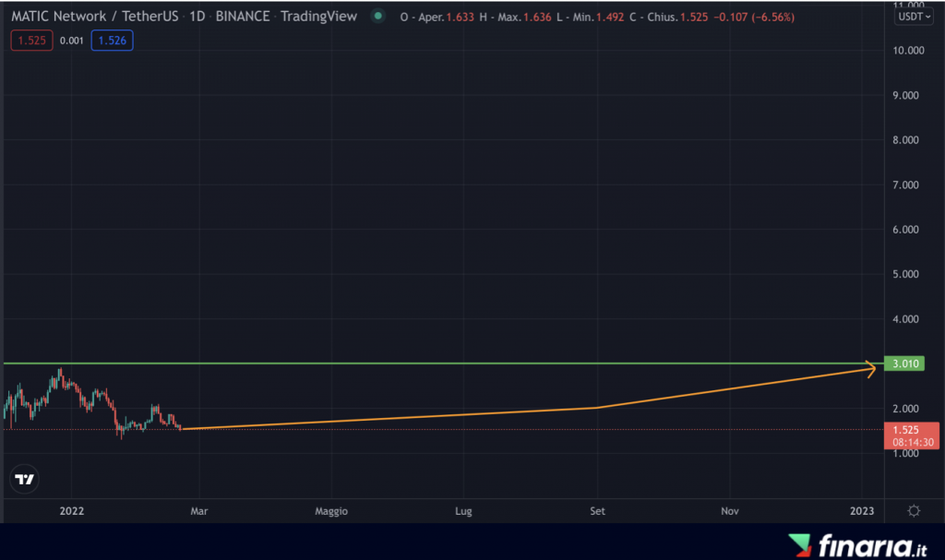945x560 pixels.
Task: Click the Nov time axis label
Action: (730, 510)
